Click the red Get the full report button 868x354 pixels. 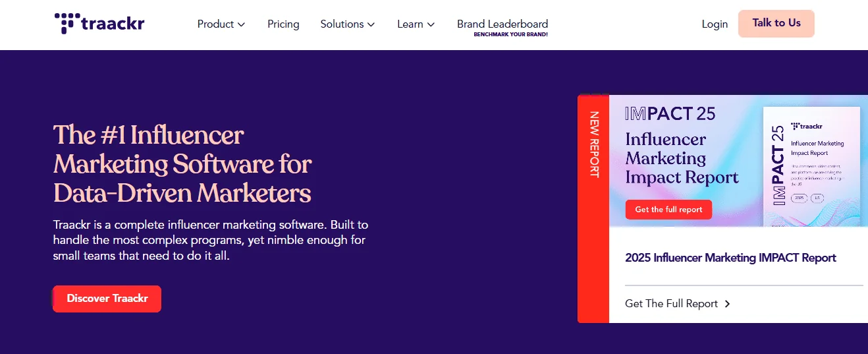[668, 210]
